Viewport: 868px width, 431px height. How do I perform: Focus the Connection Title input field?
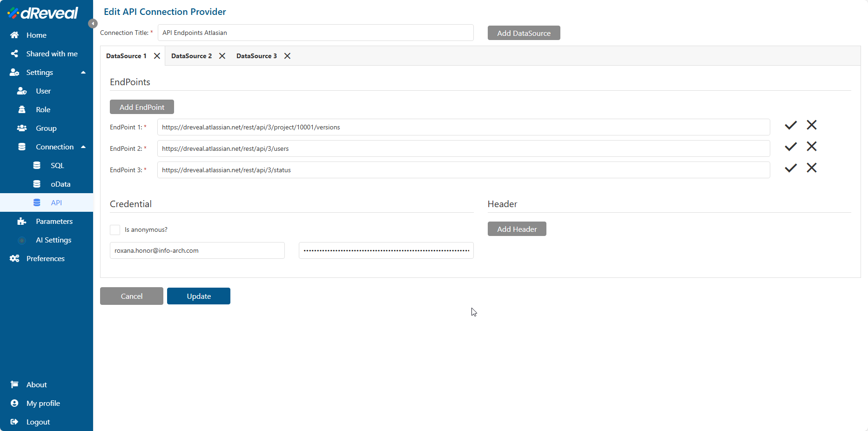click(x=316, y=33)
